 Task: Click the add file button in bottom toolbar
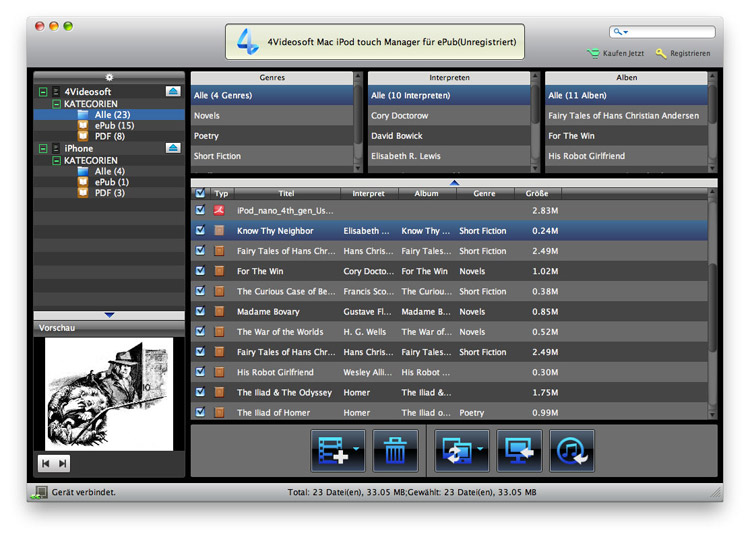[333, 451]
